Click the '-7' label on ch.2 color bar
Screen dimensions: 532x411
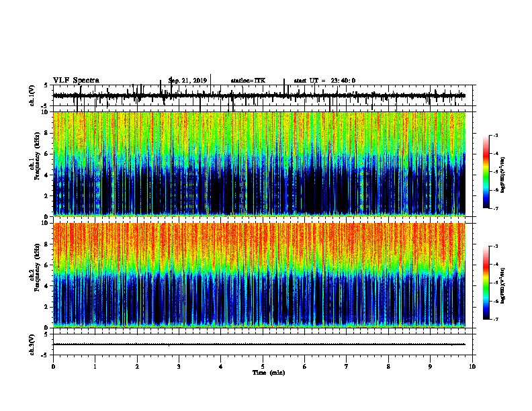click(495, 319)
